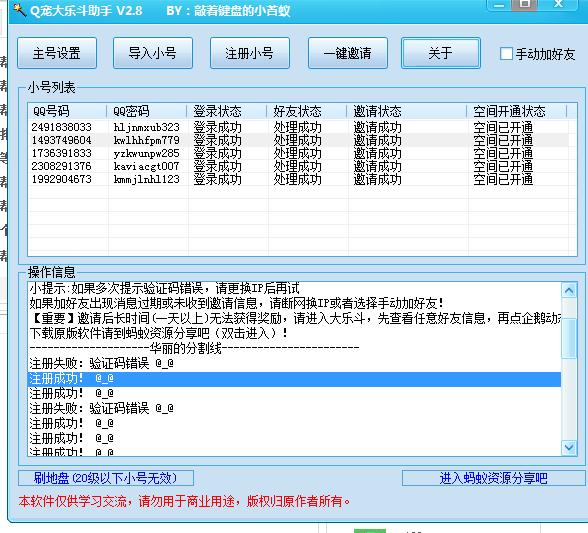Viewport: 588px width, 533px height.
Task: Sort by the QQ号码 column header
Action: [x=68, y=111]
